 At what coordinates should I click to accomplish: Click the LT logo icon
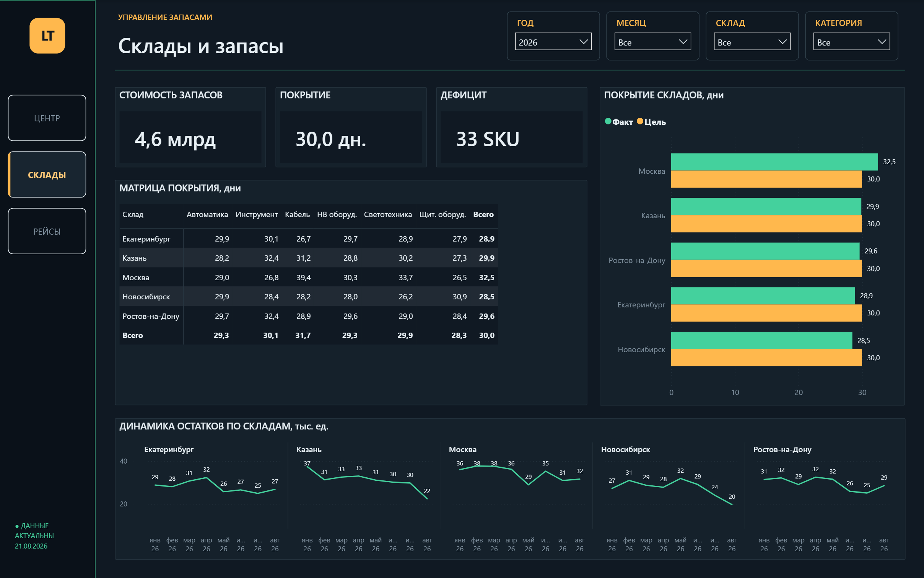(x=47, y=36)
